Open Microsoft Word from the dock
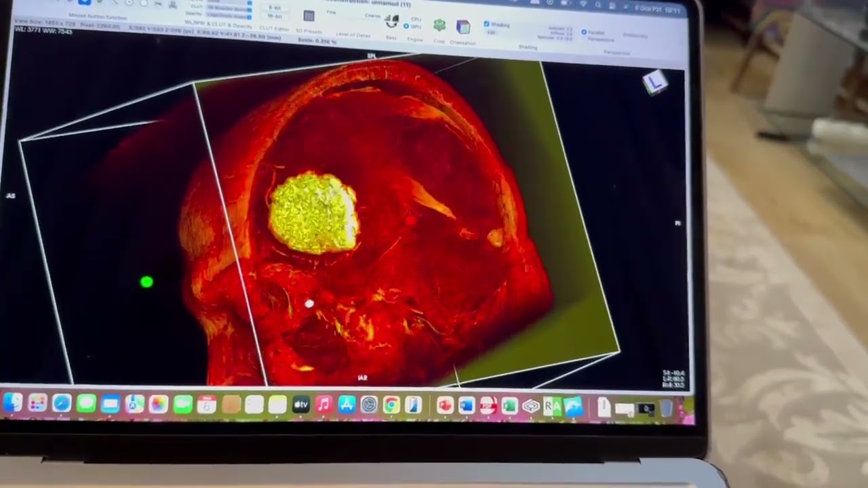The width and height of the screenshot is (868, 488). [467, 405]
